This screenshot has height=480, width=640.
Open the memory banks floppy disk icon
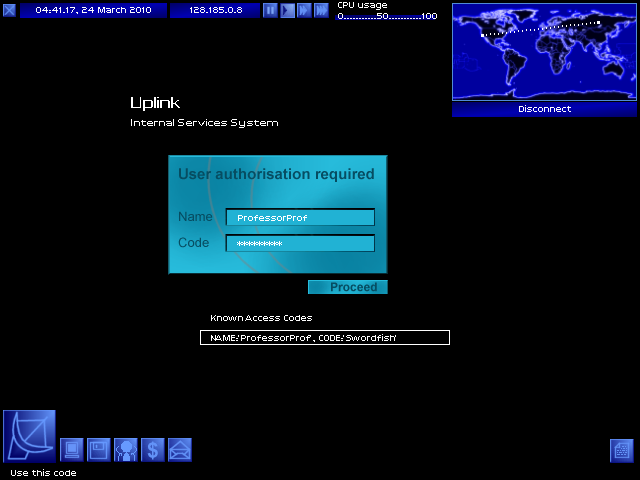click(99, 450)
